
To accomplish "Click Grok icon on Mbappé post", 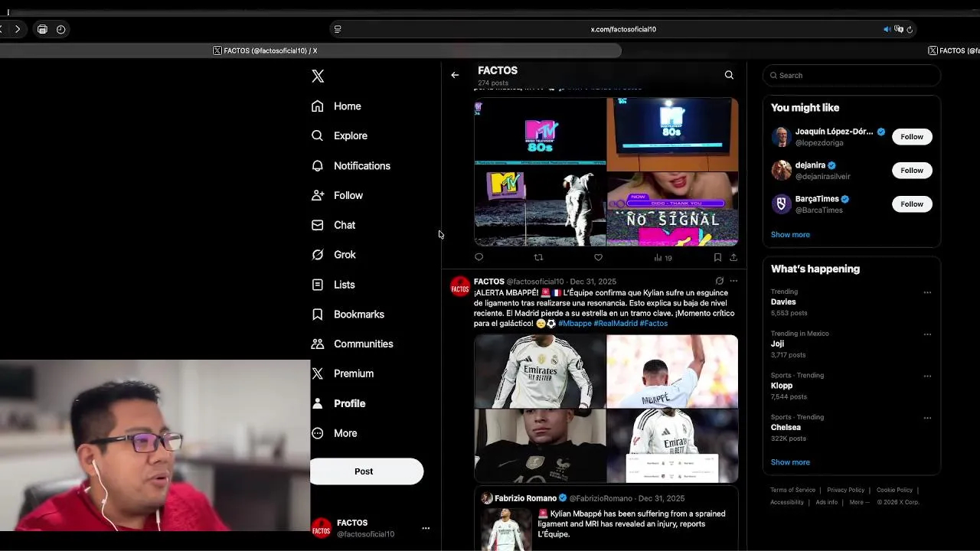I will click(x=719, y=281).
